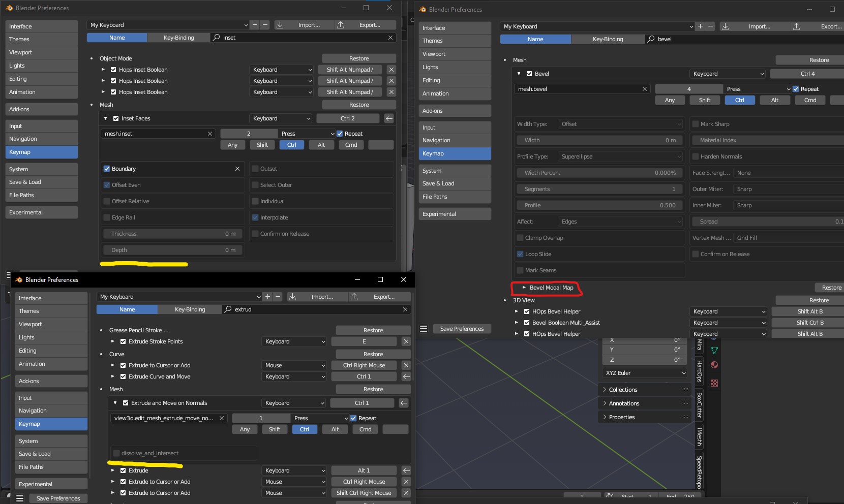Toggle the Inset Faces keymap checkbox
The height and width of the screenshot is (504, 844).
tap(116, 118)
